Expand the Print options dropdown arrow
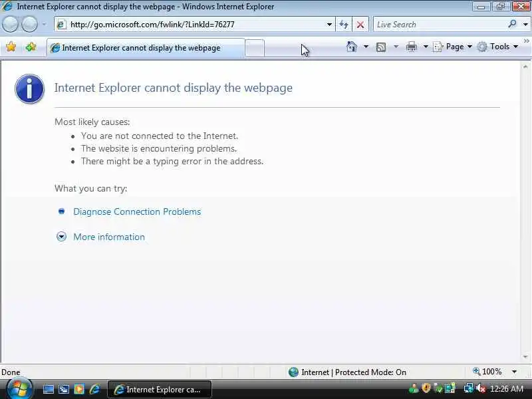 [x=426, y=47]
